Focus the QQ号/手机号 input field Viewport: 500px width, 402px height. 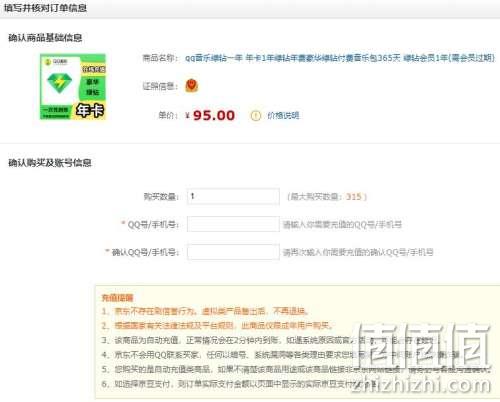coord(233,224)
